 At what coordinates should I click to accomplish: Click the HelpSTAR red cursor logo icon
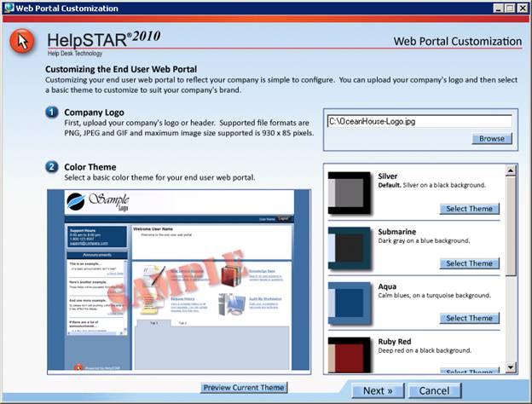pyautogui.click(x=22, y=42)
